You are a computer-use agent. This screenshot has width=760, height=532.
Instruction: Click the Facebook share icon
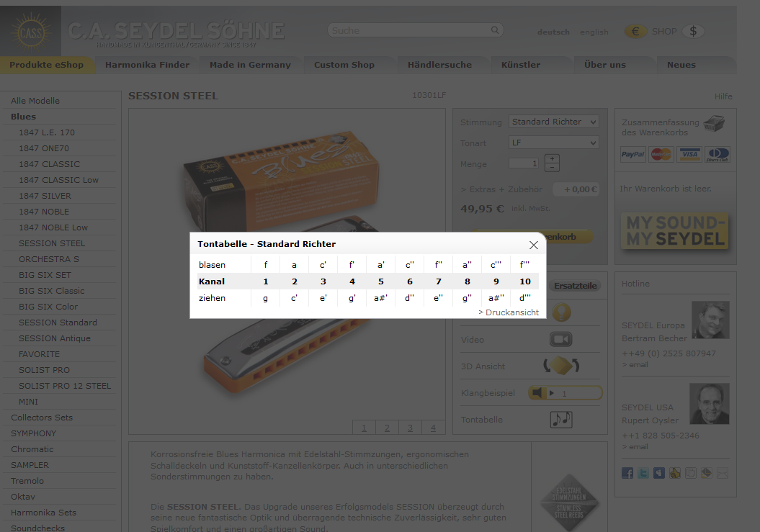pyautogui.click(x=627, y=473)
